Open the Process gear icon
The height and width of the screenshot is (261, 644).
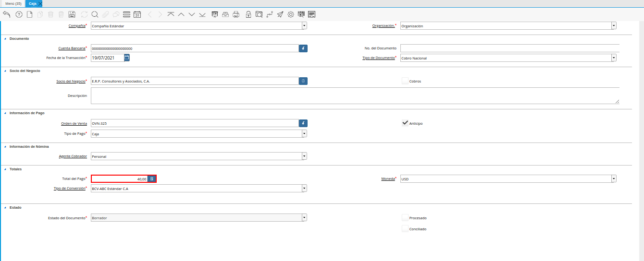(x=291, y=14)
